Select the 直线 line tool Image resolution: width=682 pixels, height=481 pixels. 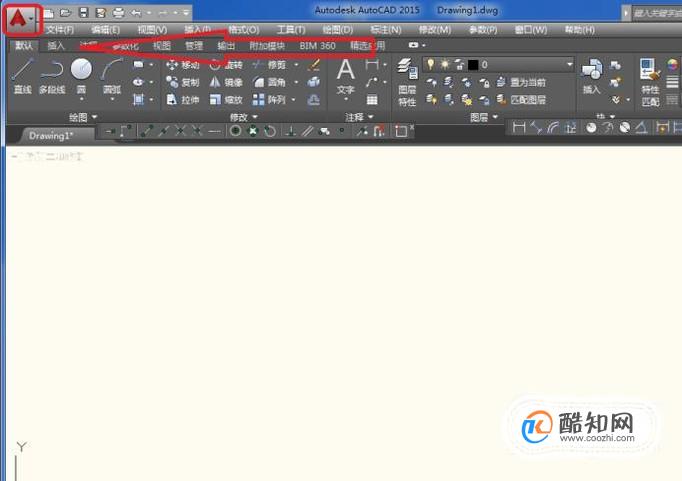[22, 76]
